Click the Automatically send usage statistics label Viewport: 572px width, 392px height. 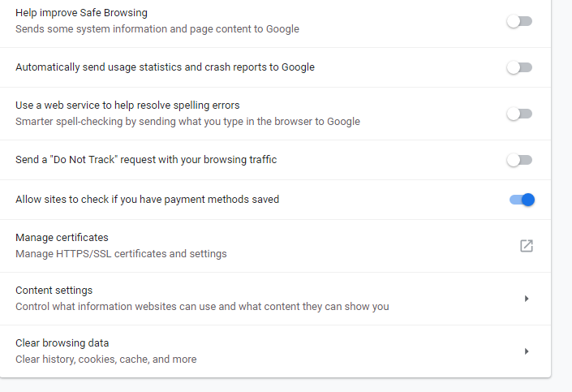pyautogui.click(x=165, y=67)
